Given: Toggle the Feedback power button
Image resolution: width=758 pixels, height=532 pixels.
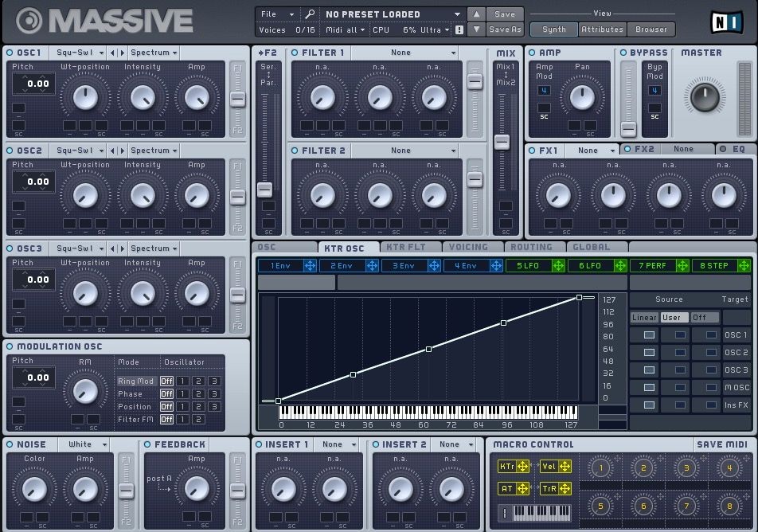Looking at the screenshot, I should (147, 444).
